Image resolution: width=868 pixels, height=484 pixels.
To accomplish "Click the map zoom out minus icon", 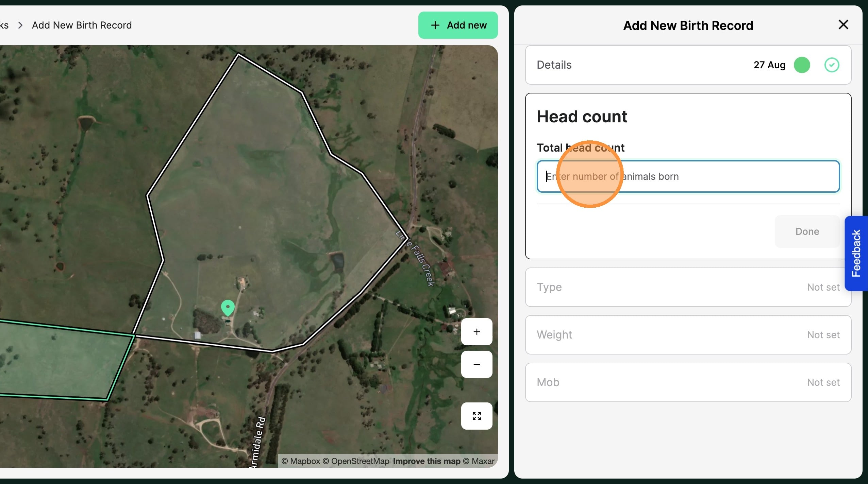I will (477, 364).
